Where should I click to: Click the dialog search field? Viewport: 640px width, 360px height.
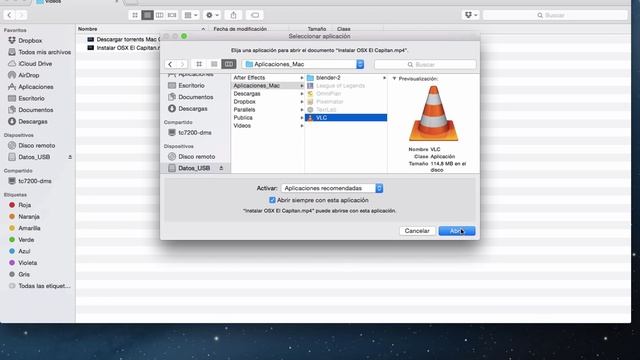pos(425,64)
